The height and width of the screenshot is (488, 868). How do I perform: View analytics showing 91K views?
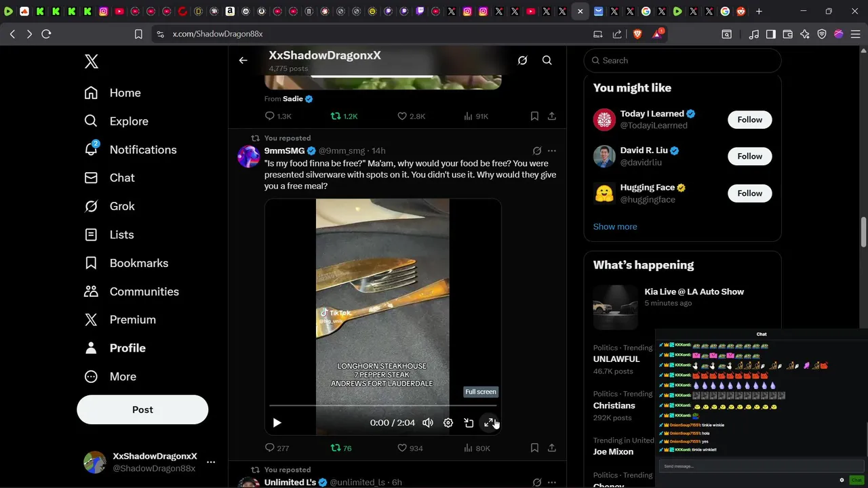(476, 116)
